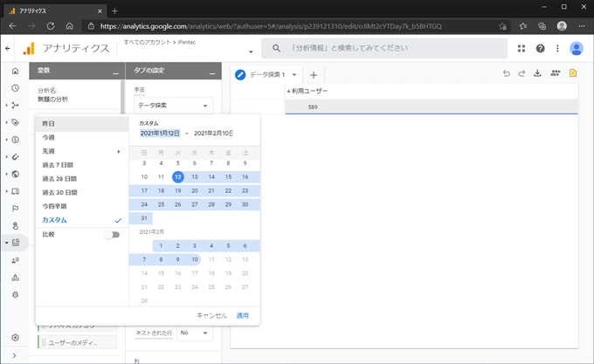Click the browser address bar URL
The width and height of the screenshot is (594, 364).
271,26
